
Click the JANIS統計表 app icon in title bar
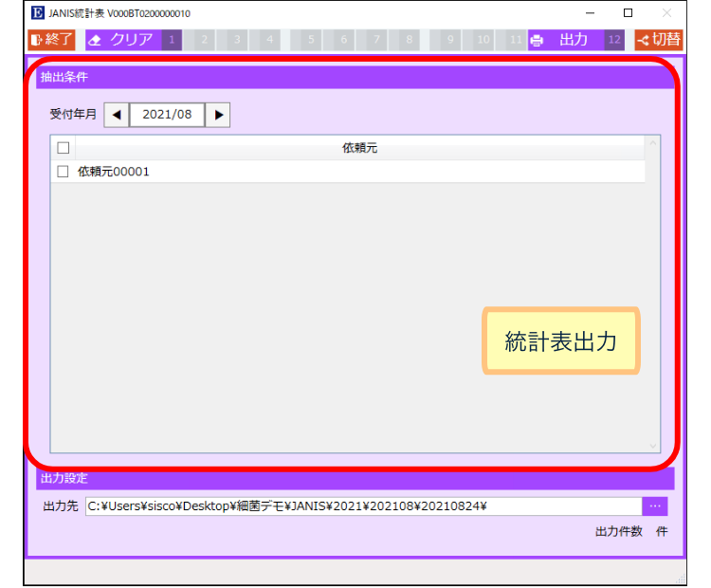tap(37, 13)
